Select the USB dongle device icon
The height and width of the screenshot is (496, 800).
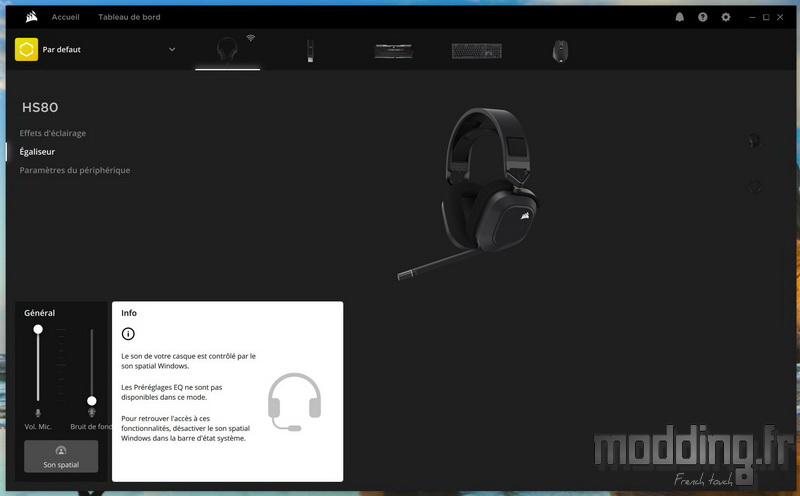pos(310,51)
